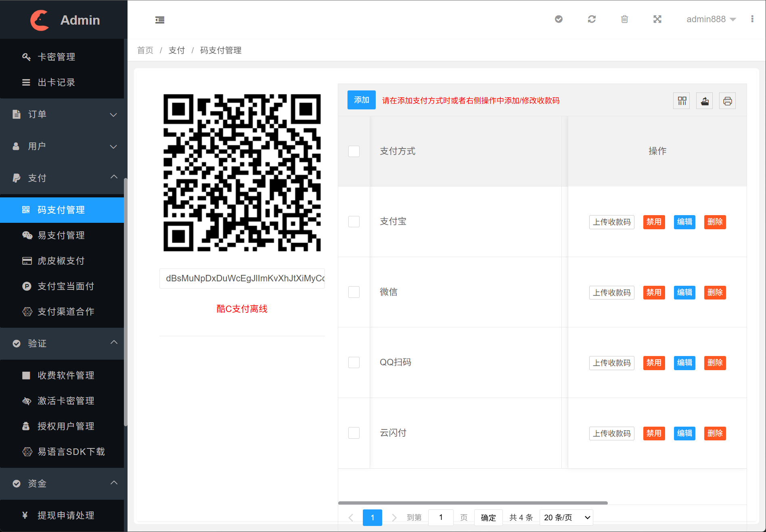Open the print icon above the table
The height and width of the screenshot is (532, 766).
[x=727, y=101]
